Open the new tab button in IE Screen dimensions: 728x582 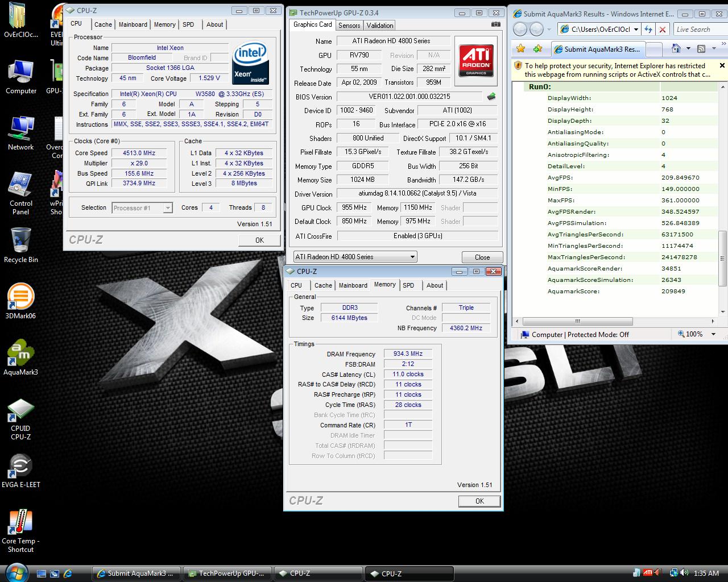coord(653,49)
